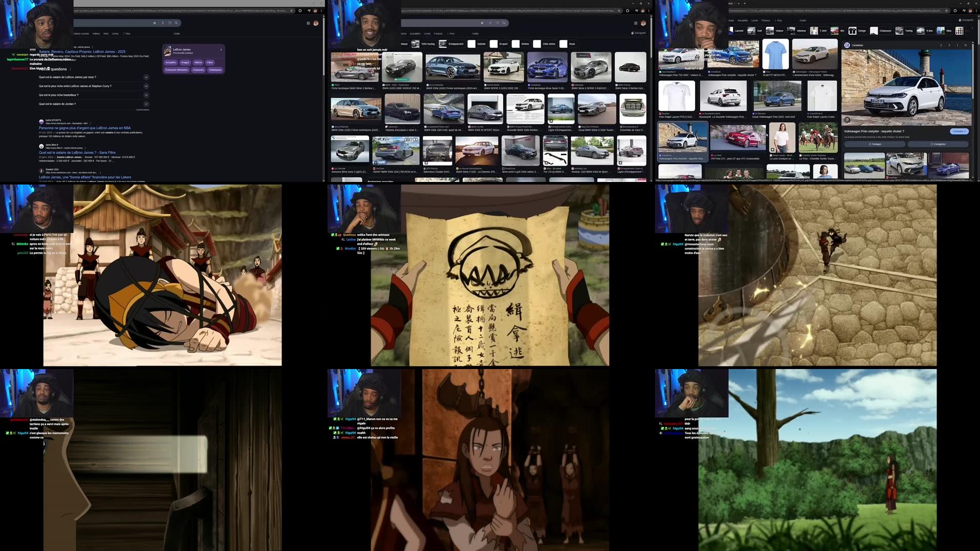
Task: Clear the search box in BMW images frame
Action: [482, 23]
